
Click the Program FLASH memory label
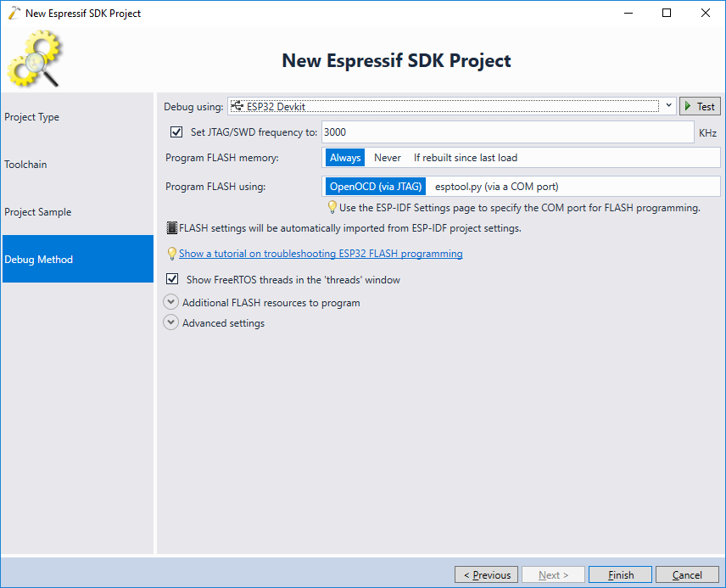tap(221, 158)
